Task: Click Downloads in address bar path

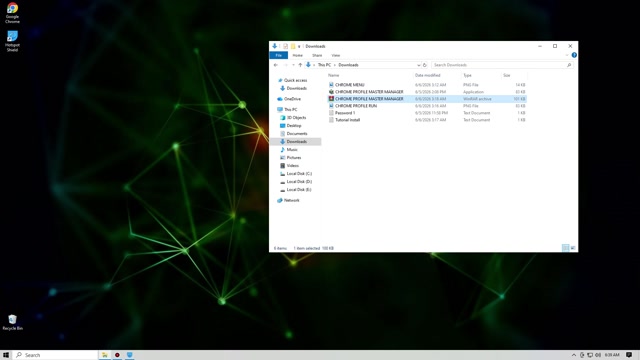Action: click(x=348, y=65)
